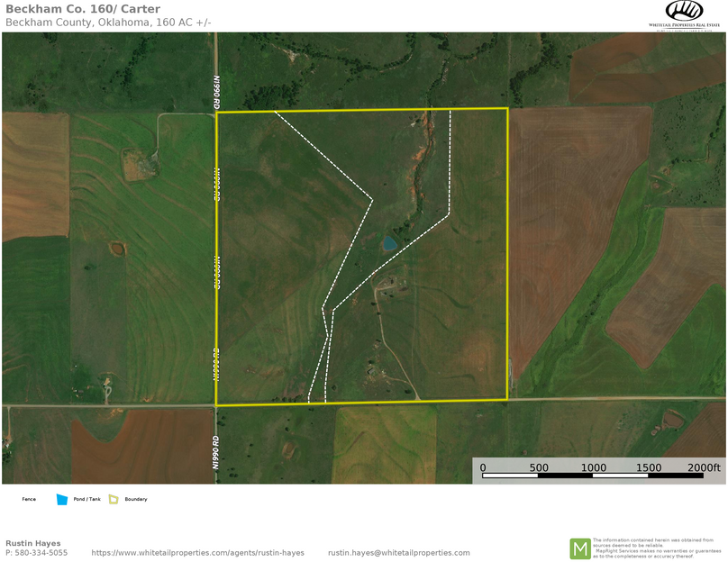Image resolution: width=728 pixels, height=562 pixels.
Task: Click the blue pond on the map
Action: (389, 243)
